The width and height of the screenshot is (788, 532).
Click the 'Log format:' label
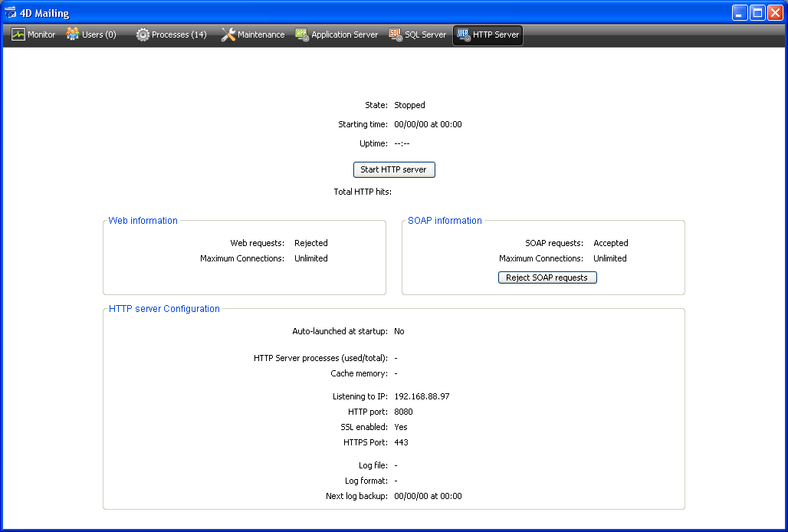point(366,481)
